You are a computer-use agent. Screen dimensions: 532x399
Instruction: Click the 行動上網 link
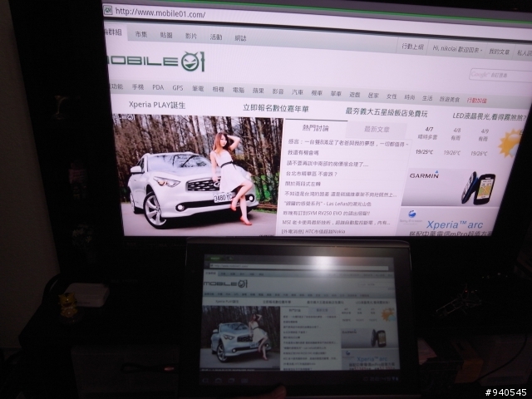coord(412,47)
